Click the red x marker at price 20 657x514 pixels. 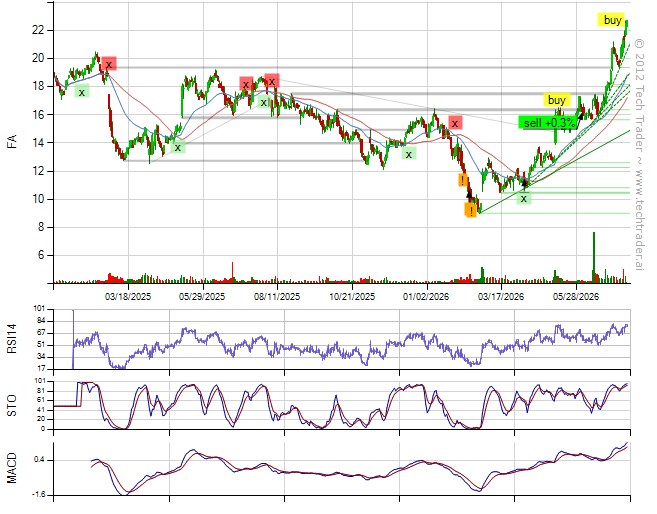(109, 64)
